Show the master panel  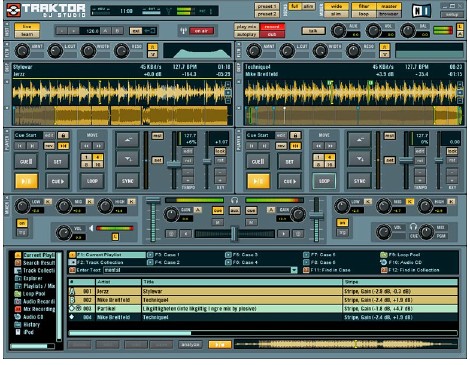[x=389, y=6]
